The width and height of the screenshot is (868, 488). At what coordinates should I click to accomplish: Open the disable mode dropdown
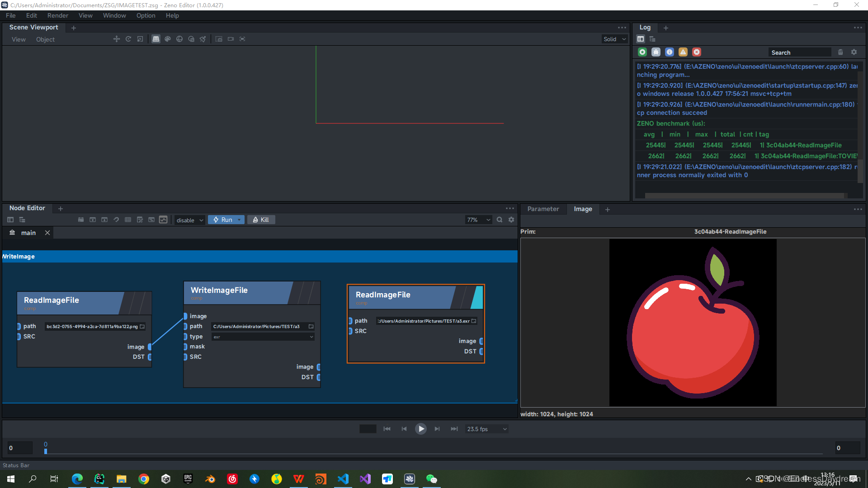pos(190,221)
